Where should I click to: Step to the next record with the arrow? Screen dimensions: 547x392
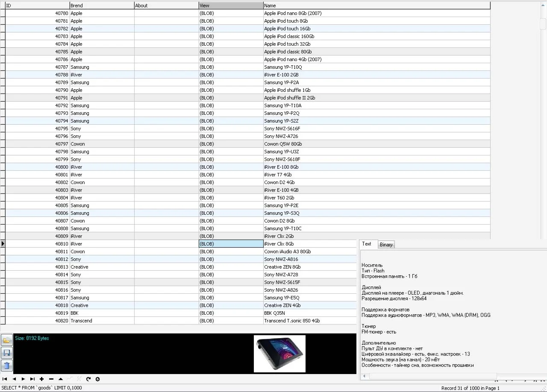coord(23,379)
